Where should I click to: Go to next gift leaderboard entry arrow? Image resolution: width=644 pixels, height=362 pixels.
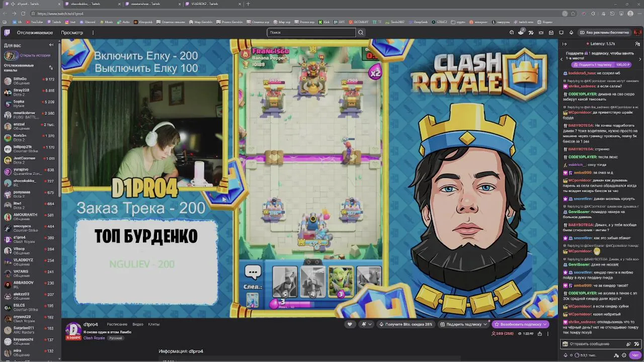point(640,59)
